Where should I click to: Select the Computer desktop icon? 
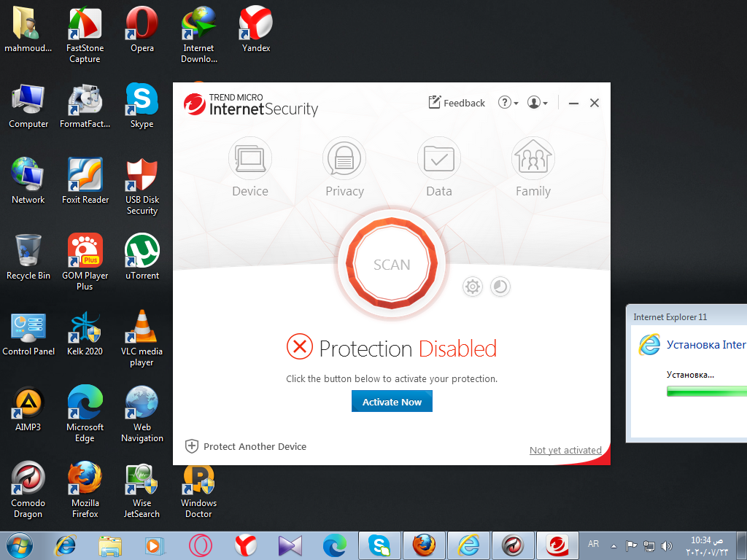(x=28, y=106)
